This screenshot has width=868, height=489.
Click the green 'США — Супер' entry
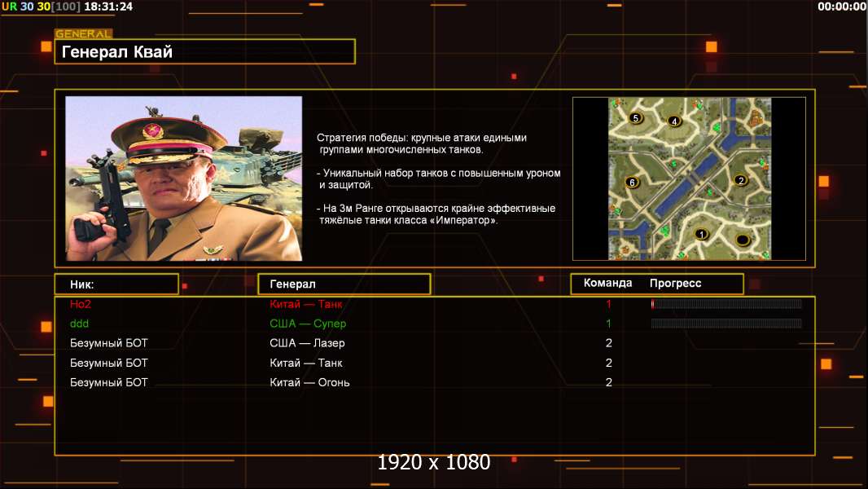coord(308,324)
